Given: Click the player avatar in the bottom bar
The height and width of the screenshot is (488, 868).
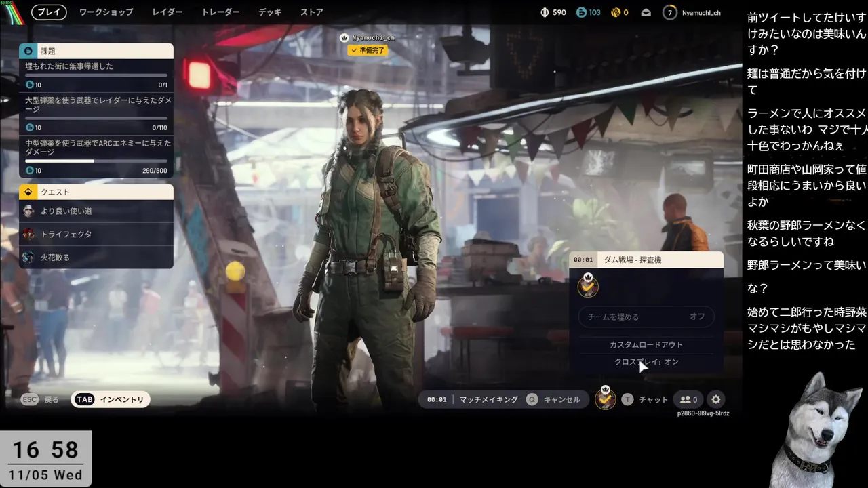Looking at the screenshot, I should coord(606,398).
